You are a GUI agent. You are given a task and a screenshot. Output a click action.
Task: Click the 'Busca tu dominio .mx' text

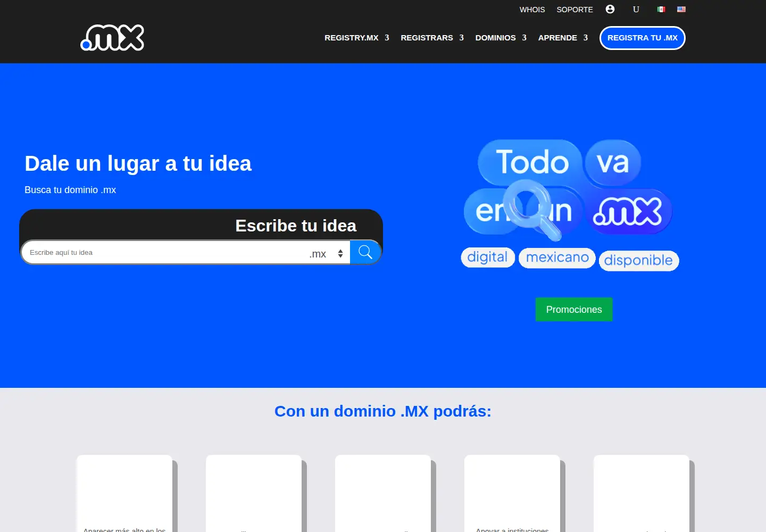tap(70, 190)
